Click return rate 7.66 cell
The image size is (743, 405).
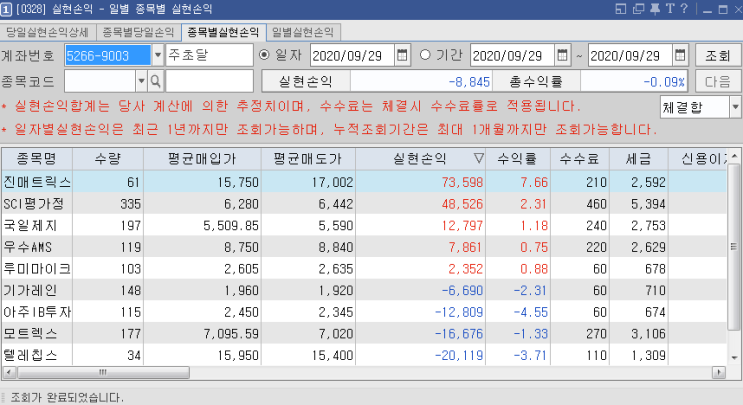534,182
